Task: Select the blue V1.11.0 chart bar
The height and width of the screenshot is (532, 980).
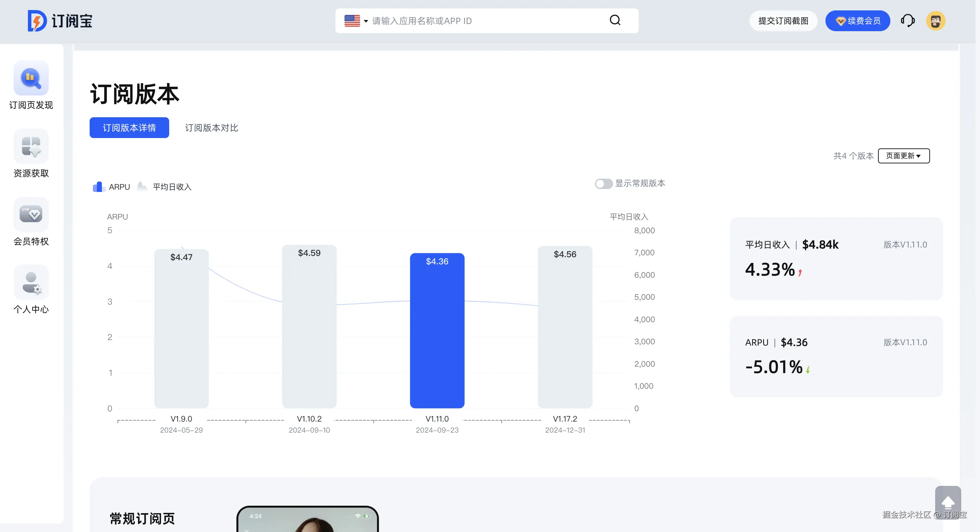Action: pos(437,330)
